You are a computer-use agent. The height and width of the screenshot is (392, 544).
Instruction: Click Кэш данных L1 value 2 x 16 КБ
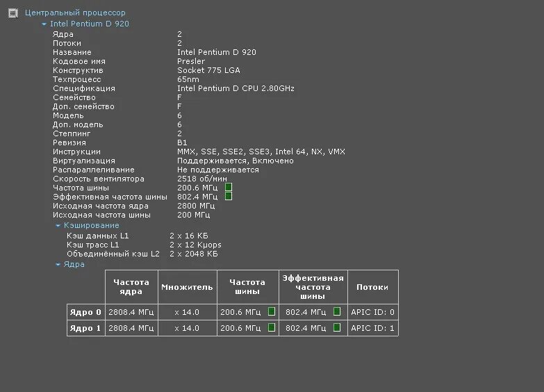click(189, 236)
